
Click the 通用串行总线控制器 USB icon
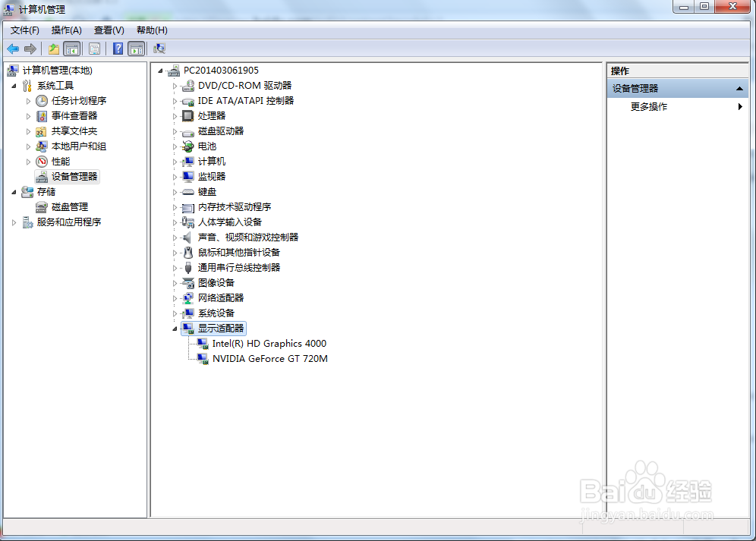(x=188, y=268)
